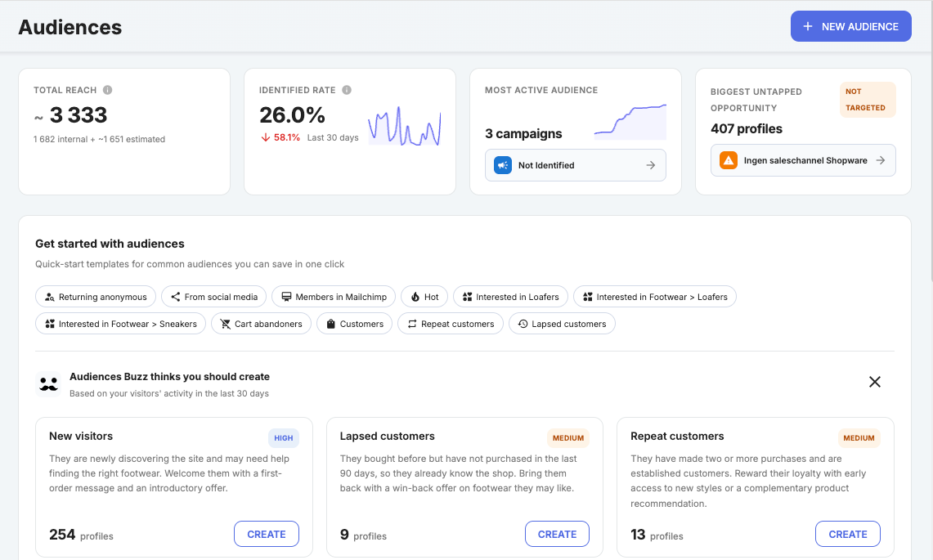Select the Hot template chip
Image resolution: width=933 pixels, height=560 pixels.
point(424,297)
